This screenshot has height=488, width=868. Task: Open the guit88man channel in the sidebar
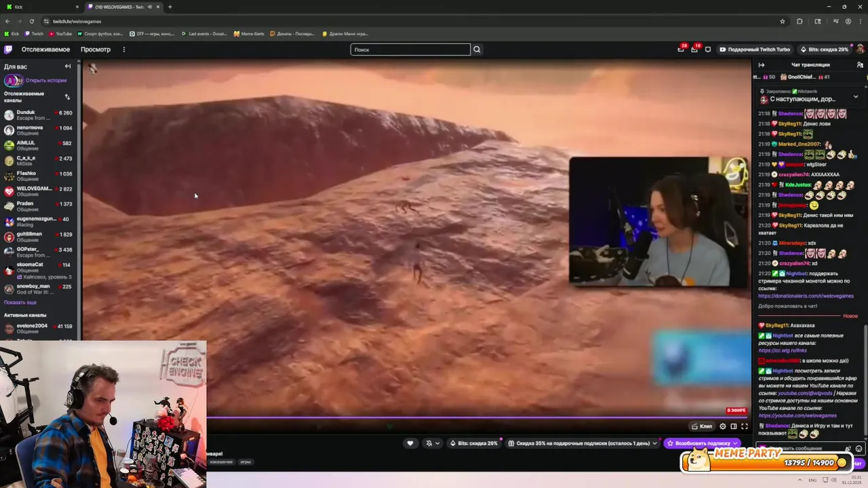tap(39, 237)
